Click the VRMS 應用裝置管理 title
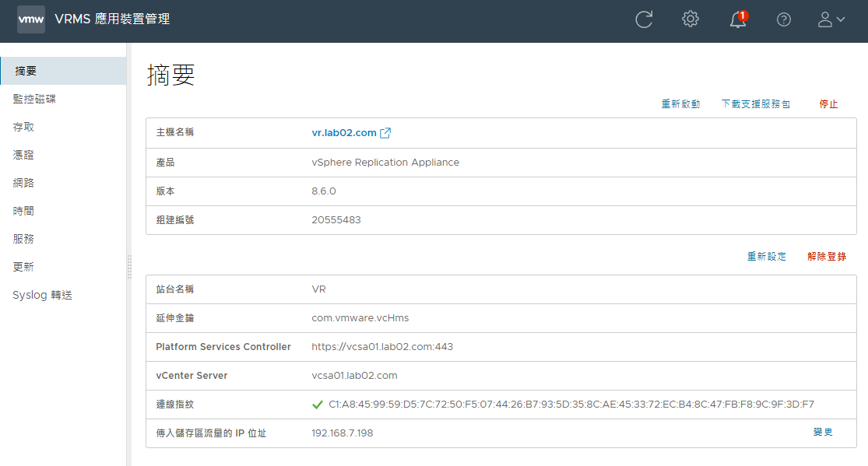The image size is (868, 466). pyautogui.click(x=112, y=19)
